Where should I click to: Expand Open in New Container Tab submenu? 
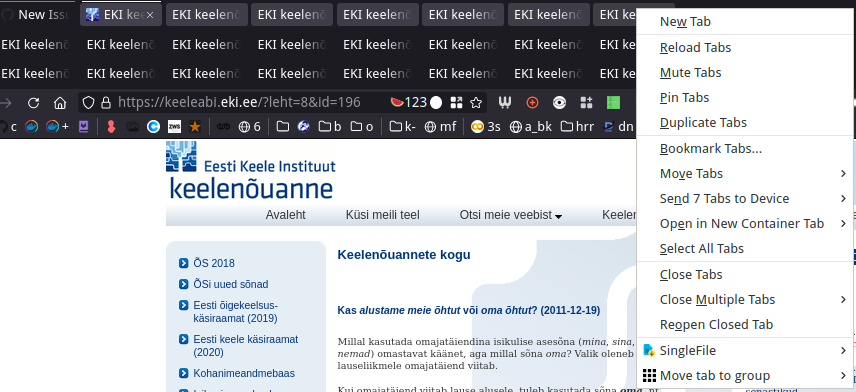coord(746,224)
